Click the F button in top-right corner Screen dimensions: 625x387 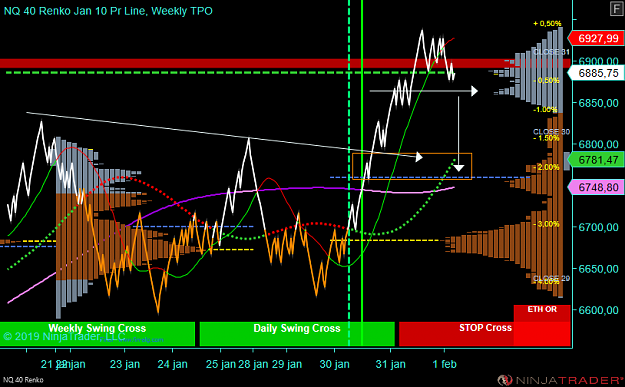pos(617,9)
